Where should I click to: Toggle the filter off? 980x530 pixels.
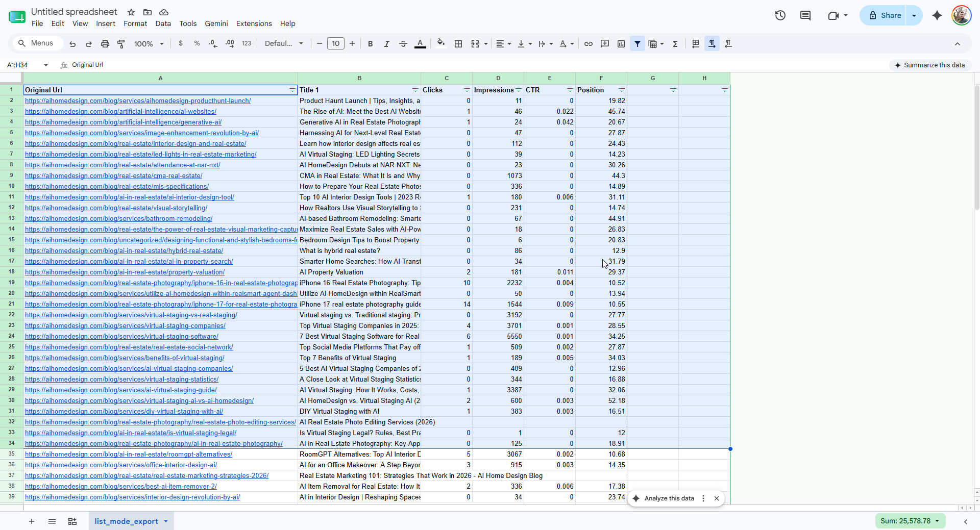638,44
